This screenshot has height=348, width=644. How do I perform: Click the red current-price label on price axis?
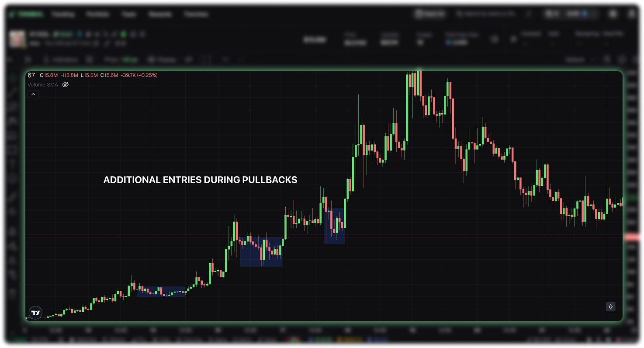point(634,237)
